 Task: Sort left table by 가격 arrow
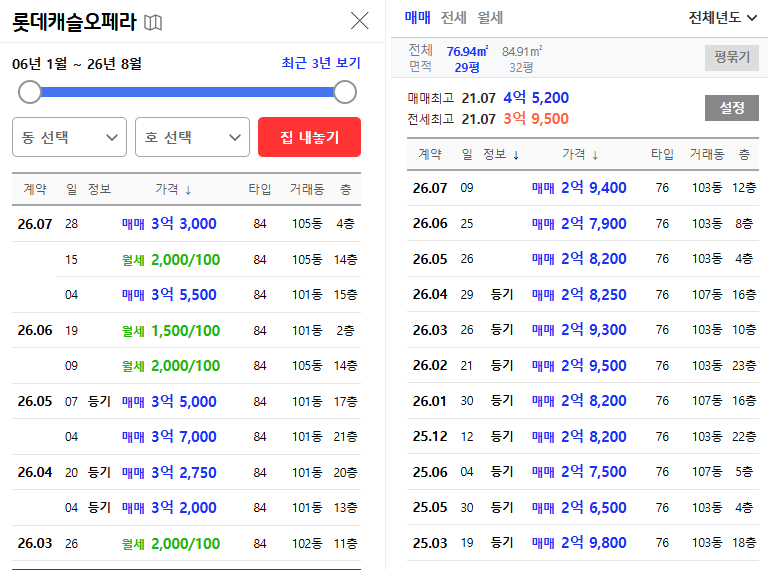[x=188, y=190]
